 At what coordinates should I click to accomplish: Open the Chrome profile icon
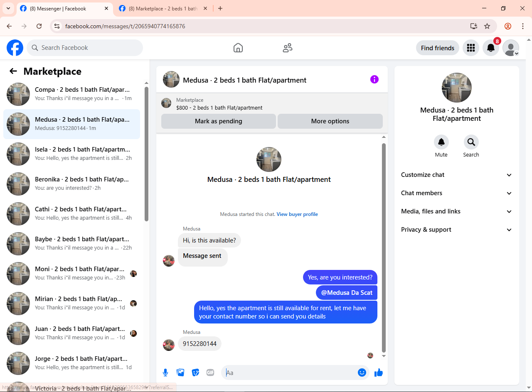point(508,26)
